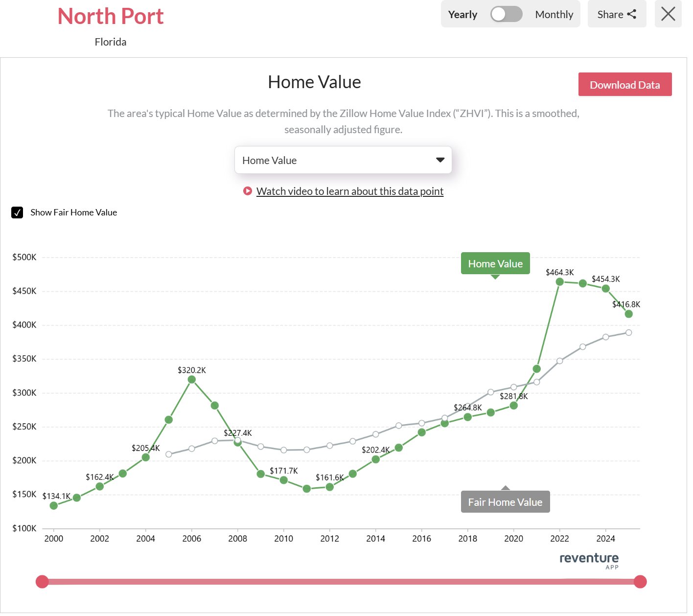Click the $161.6K data point for 2012

pyautogui.click(x=330, y=487)
